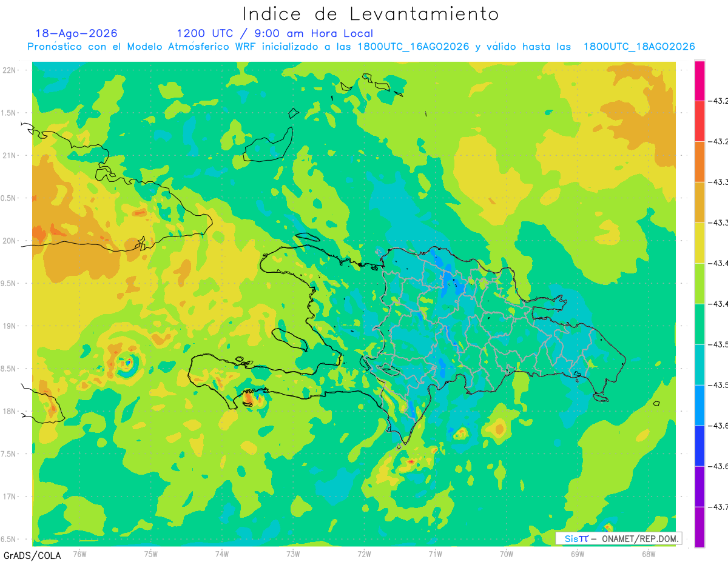Image resolution: width=728 pixels, height=562 pixels.
Task: Click the 'ONAMET/REP.DOM.' credit label
Action: [639, 538]
